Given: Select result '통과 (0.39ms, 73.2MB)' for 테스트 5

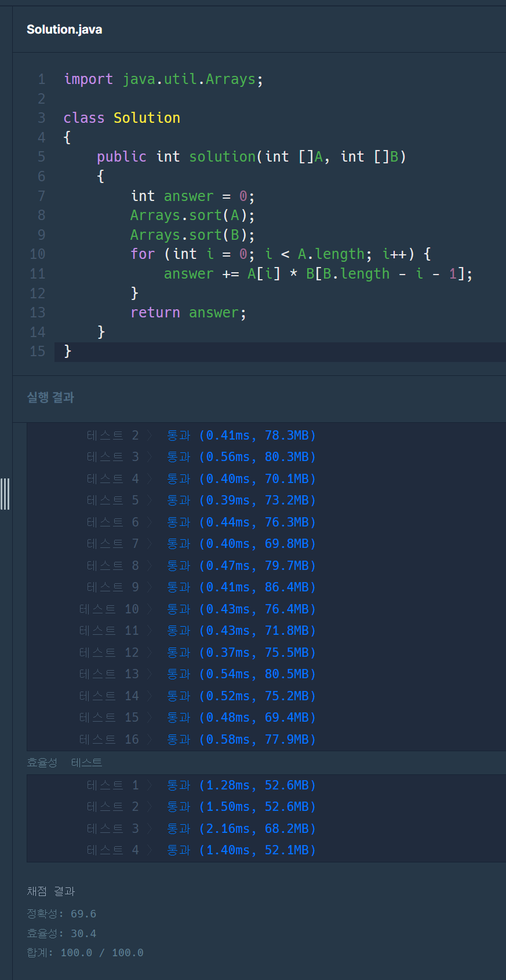Looking at the screenshot, I should pos(241,500).
